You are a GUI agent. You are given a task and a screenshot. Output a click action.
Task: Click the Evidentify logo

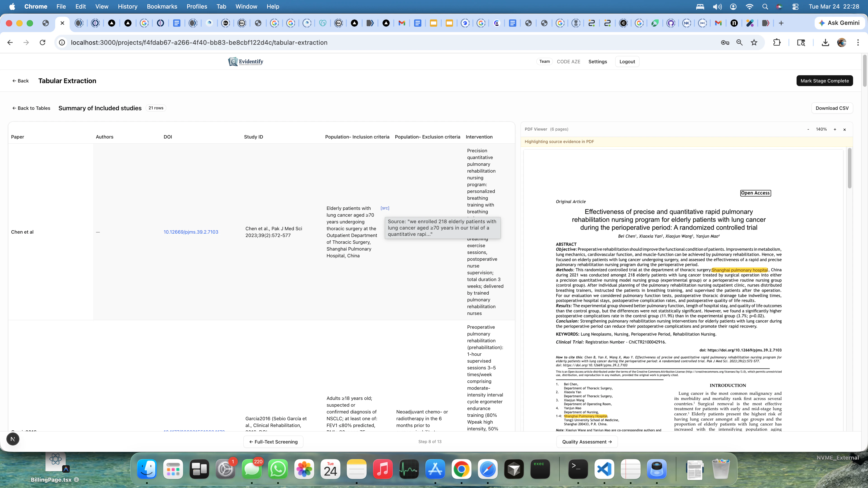[245, 61]
